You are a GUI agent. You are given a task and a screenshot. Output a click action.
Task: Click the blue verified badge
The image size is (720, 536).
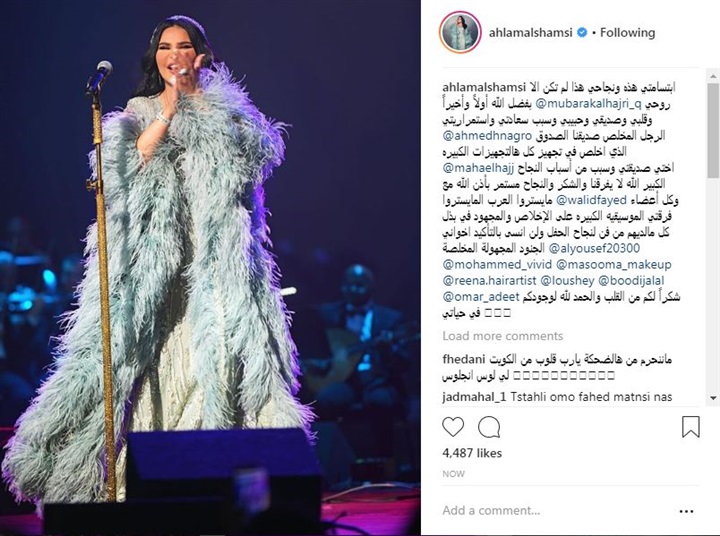[x=582, y=33]
